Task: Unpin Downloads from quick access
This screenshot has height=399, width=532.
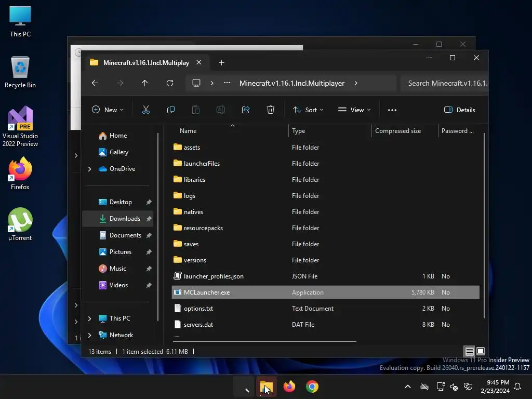Action: click(x=149, y=219)
